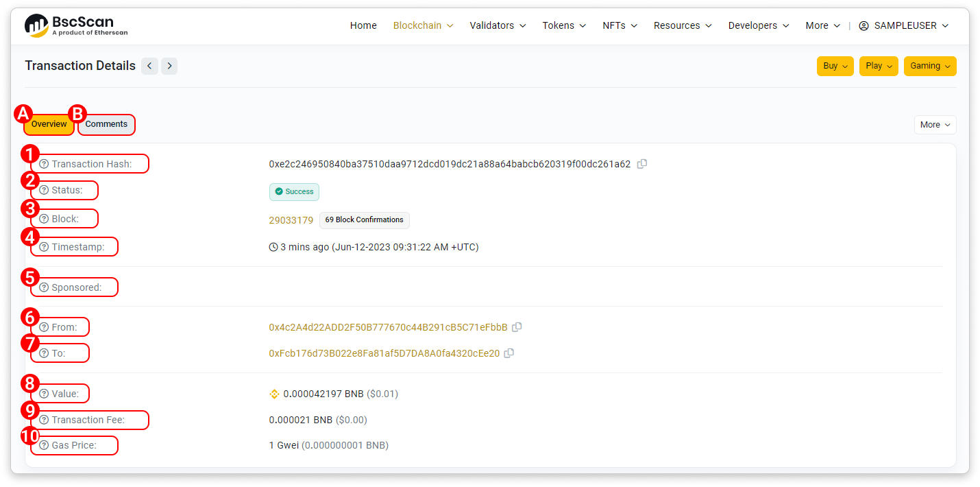The width and height of the screenshot is (980, 487).
Task: Open the SAMPLEUSER account menu
Action: pos(903,25)
